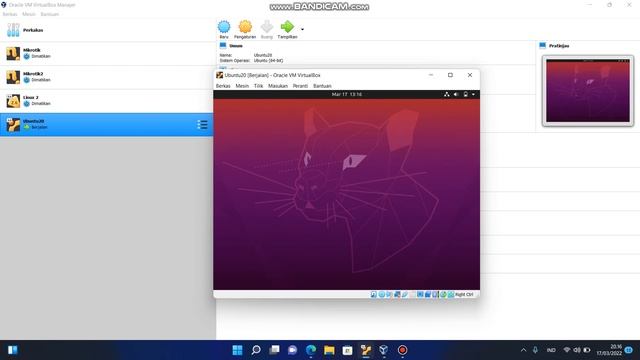Select Perkakas tools entry in sidebar

107,30
